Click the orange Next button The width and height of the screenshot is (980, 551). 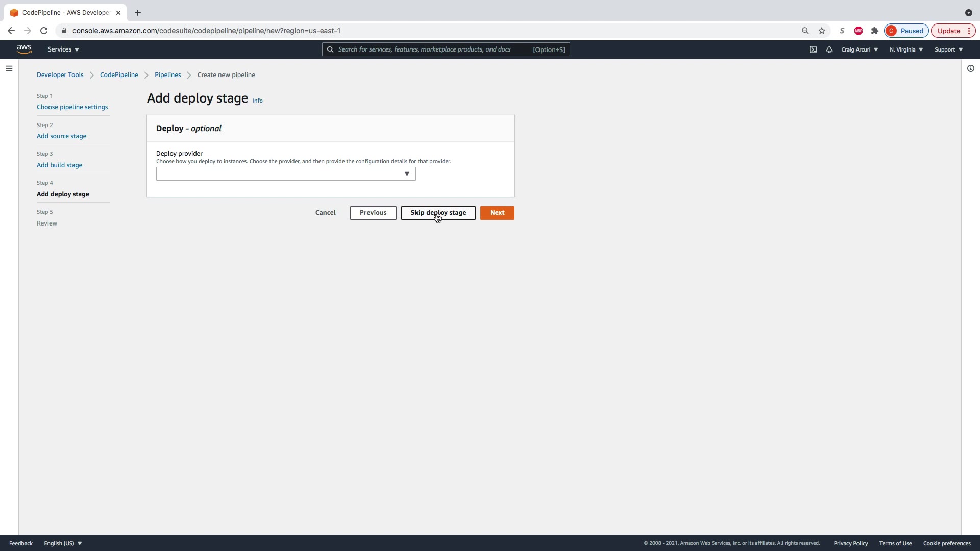(497, 213)
